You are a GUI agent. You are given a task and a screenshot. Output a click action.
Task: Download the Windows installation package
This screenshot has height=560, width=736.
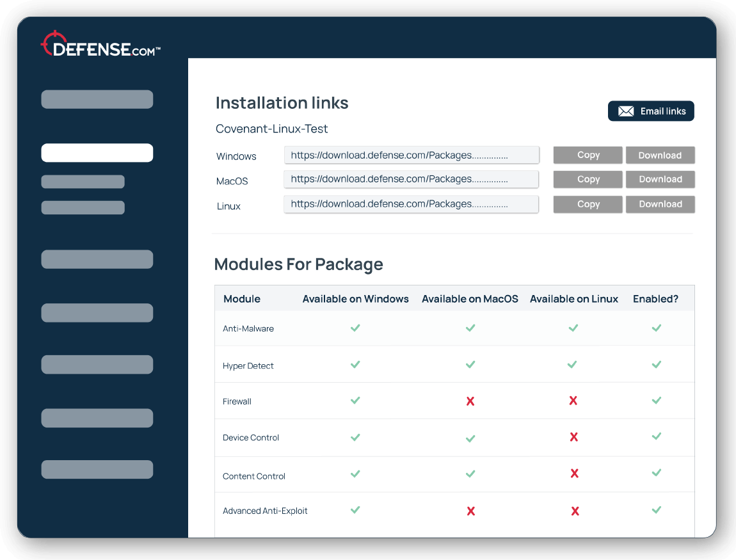(x=660, y=155)
